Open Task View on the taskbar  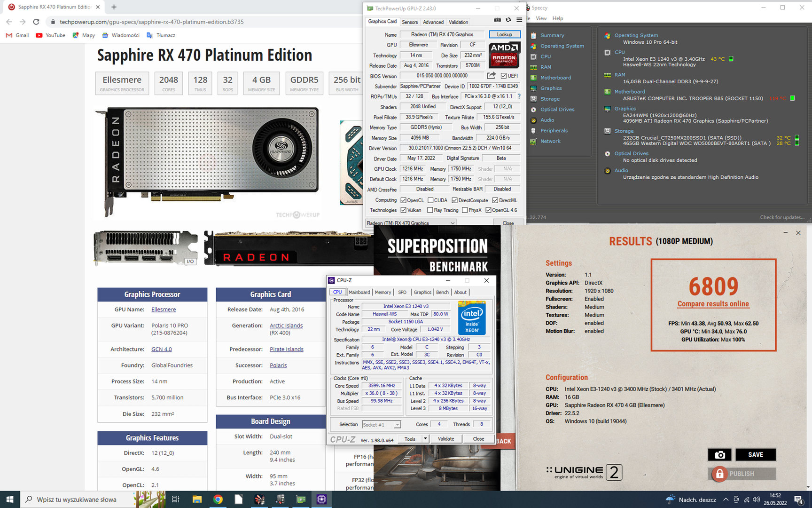[x=175, y=500]
